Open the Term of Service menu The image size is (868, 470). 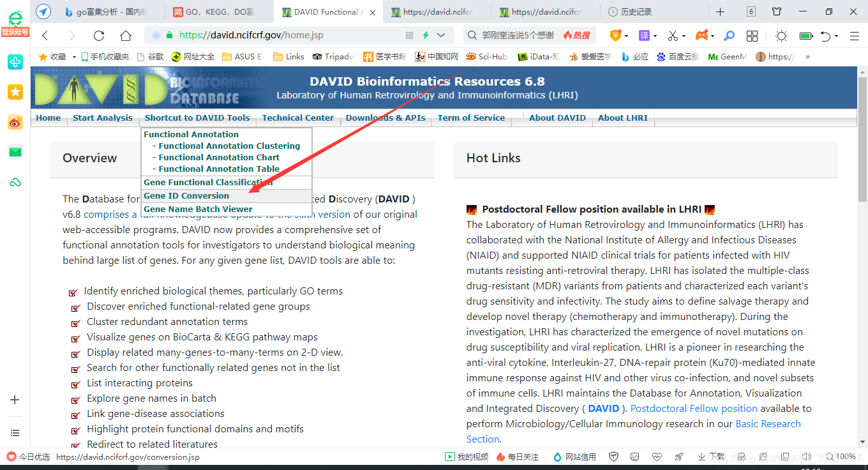[x=471, y=117]
